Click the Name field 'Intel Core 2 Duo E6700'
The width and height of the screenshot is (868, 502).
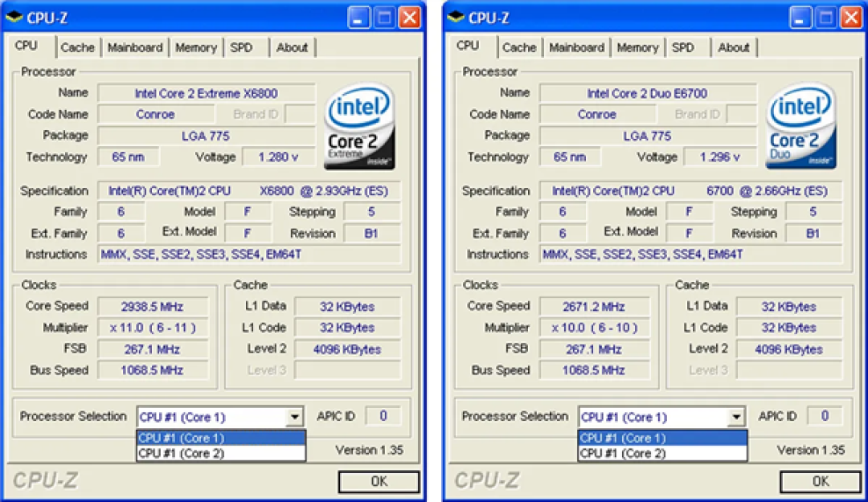pyautogui.click(x=649, y=93)
